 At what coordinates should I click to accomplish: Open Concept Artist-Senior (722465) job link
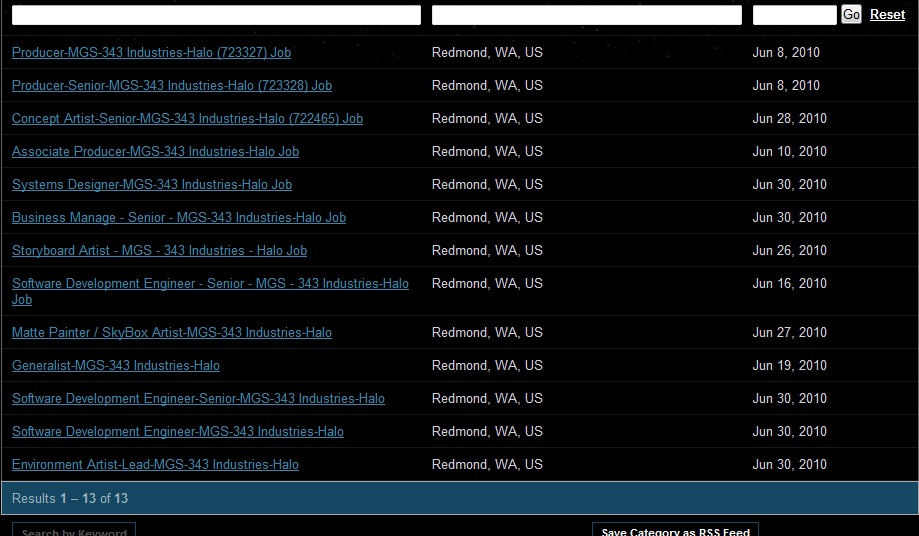click(x=187, y=118)
